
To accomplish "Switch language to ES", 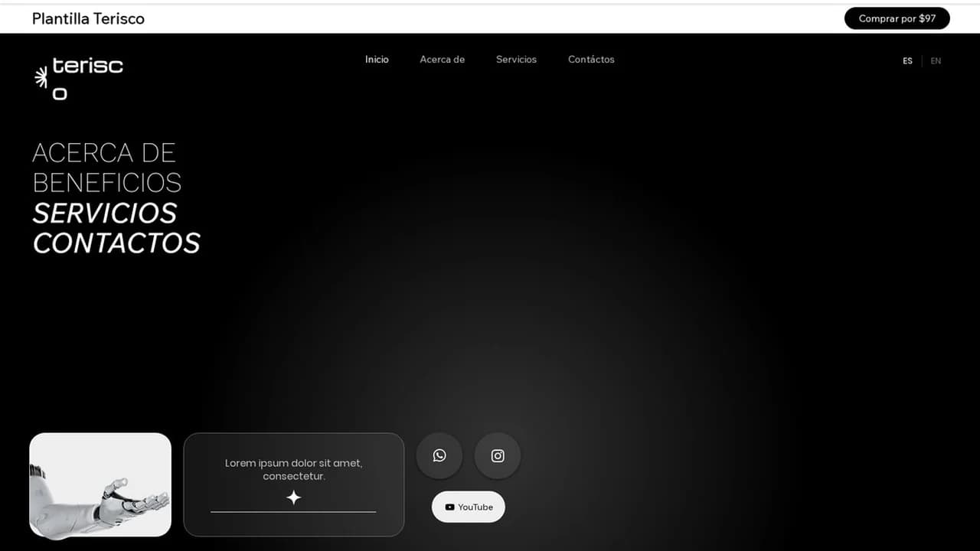I will [x=907, y=61].
